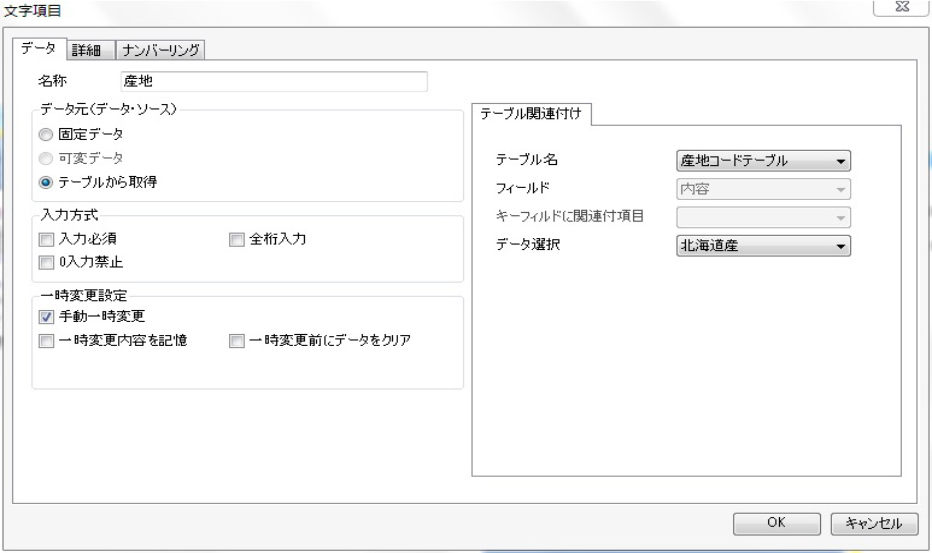
Task: Open the フィールド dropdown showing 内容
Action: point(763,189)
